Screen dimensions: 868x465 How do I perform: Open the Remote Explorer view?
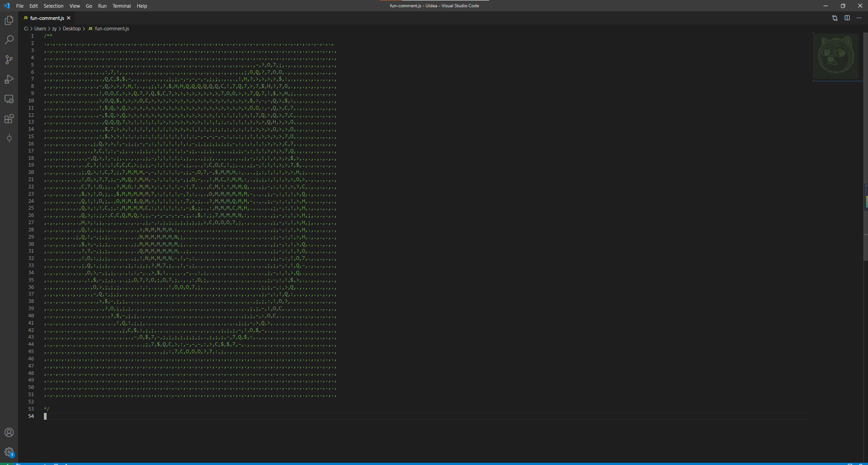click(9, 99)
